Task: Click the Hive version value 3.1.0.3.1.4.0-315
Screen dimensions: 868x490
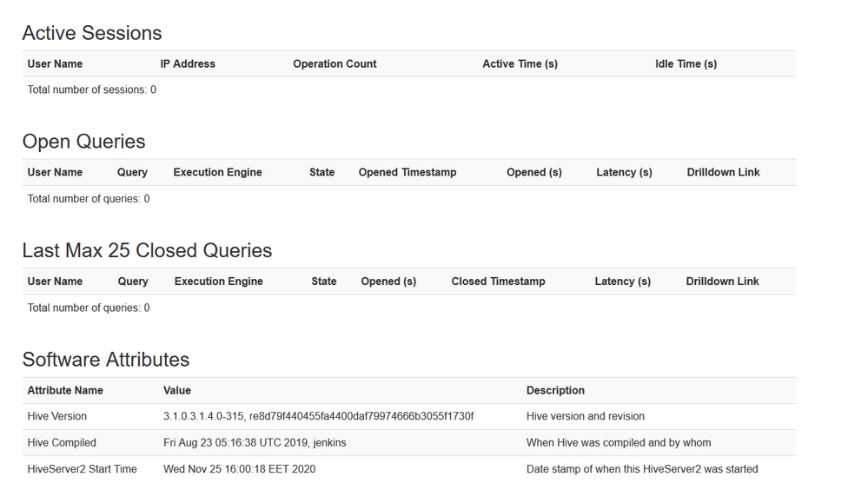Action: [x=318, y=416]
